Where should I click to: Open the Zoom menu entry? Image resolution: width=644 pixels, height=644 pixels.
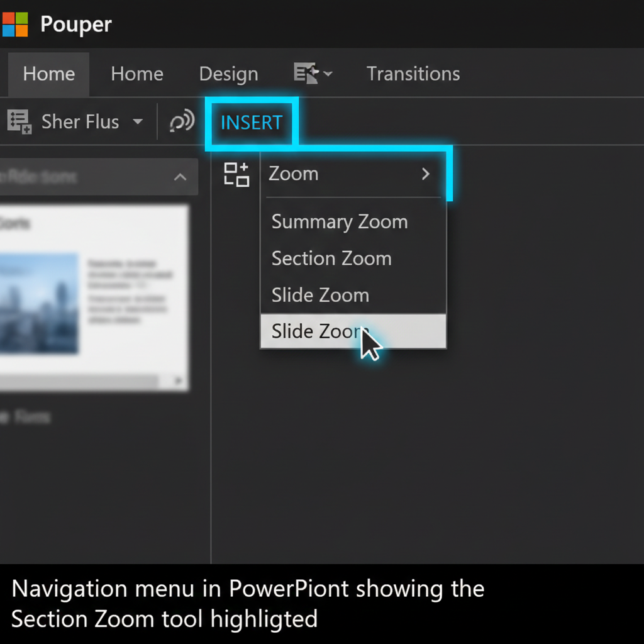293,174
